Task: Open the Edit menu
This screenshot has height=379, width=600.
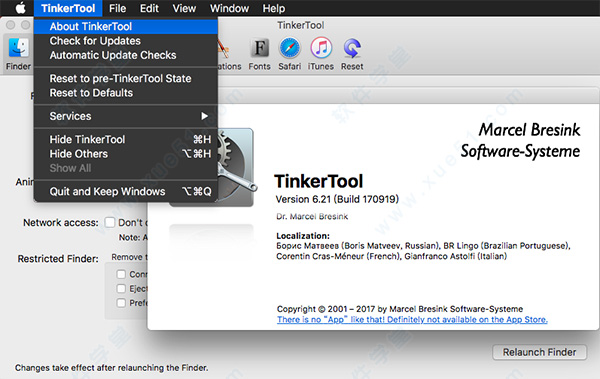Action: [149, 8]
